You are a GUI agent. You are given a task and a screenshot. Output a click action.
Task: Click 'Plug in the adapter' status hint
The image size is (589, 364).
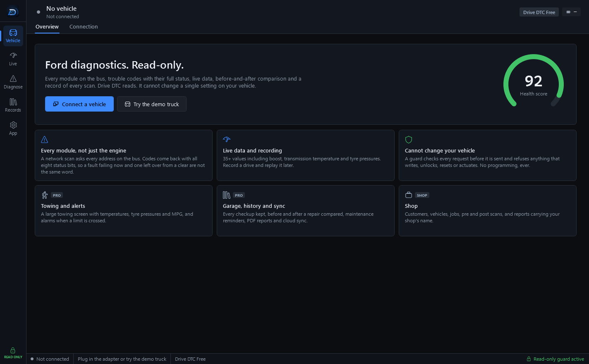[x=122, y=359]
